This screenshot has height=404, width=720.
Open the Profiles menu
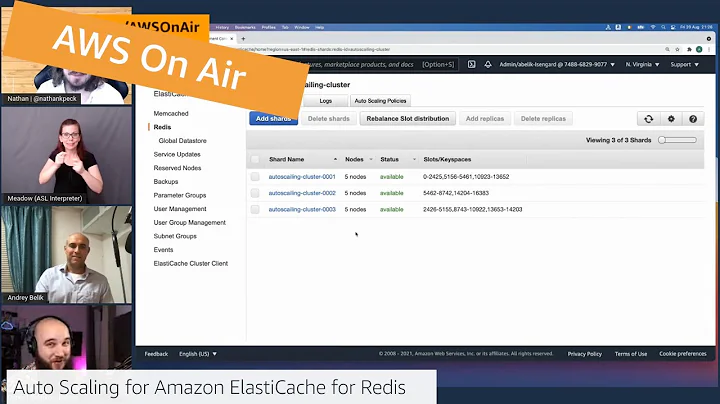[269, 27]
